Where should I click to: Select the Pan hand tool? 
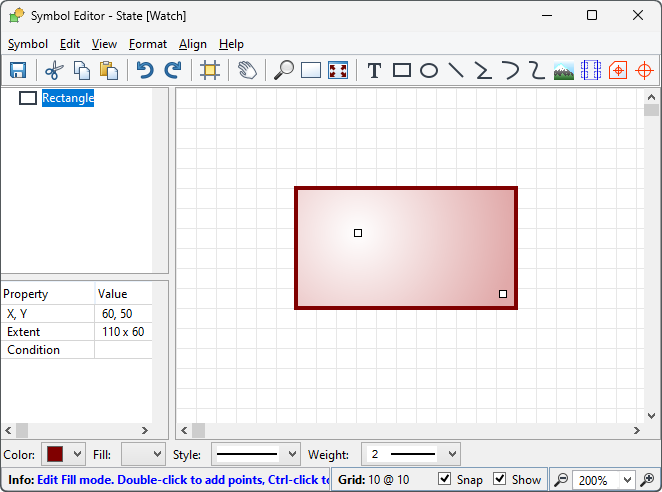click(x=247, y=70)
